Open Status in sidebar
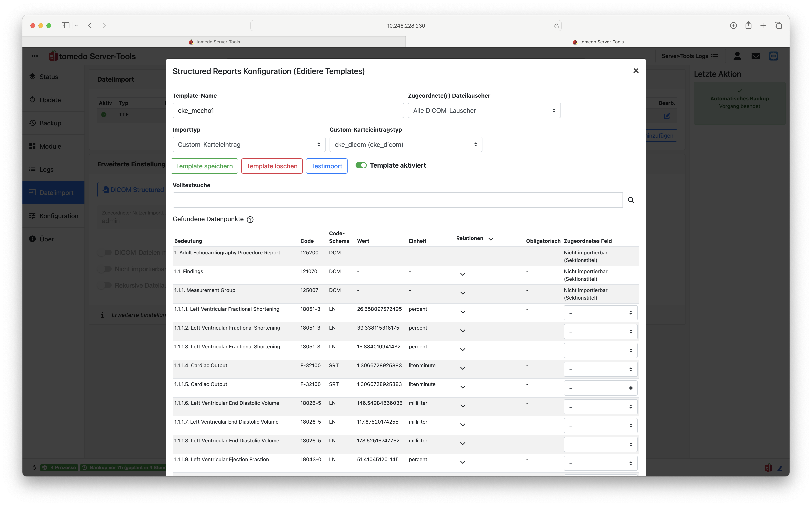Screen dimensions: 812x506 point(53,77)
